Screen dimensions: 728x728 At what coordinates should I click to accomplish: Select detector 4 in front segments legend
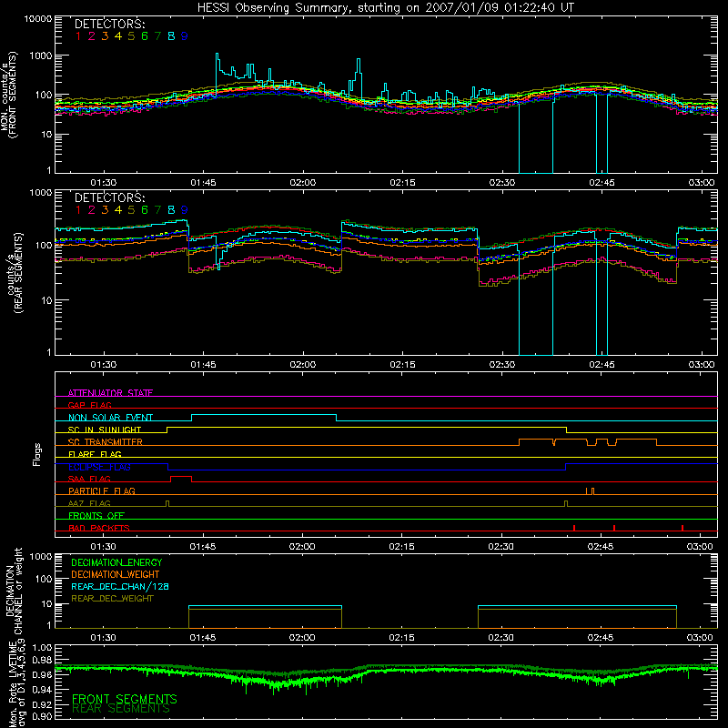118,36
